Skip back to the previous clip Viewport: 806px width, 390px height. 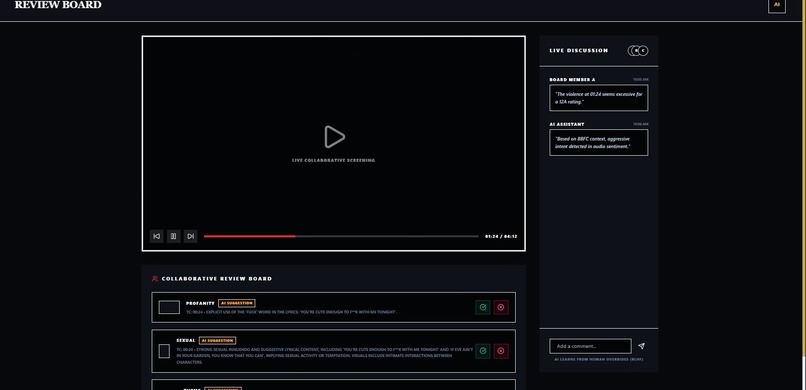pyautogui.click(x=156, y=236)
